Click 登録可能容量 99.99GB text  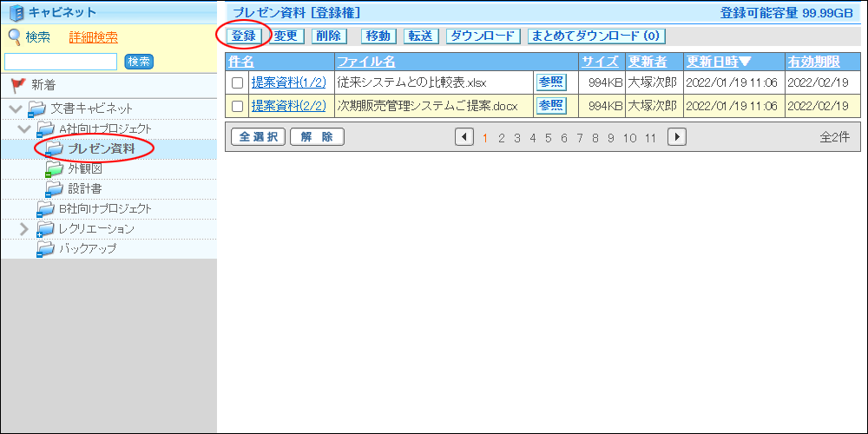click(786, 13)
